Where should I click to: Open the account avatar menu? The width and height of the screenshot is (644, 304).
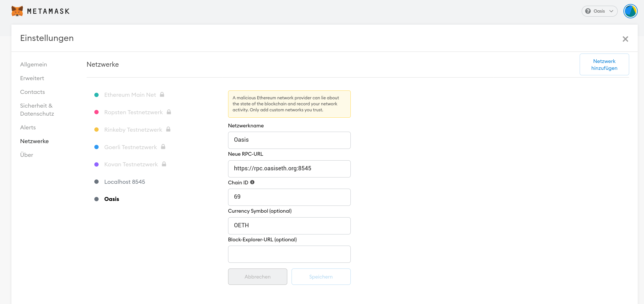pos(630,11)
